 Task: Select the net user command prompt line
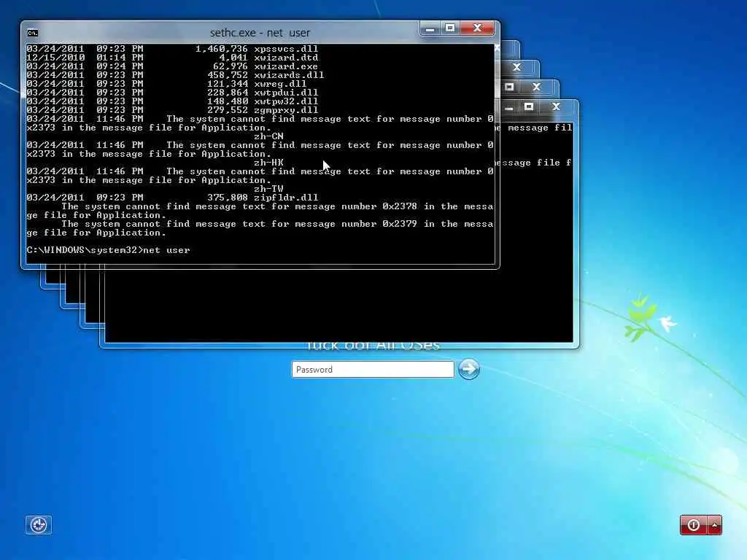109,250
